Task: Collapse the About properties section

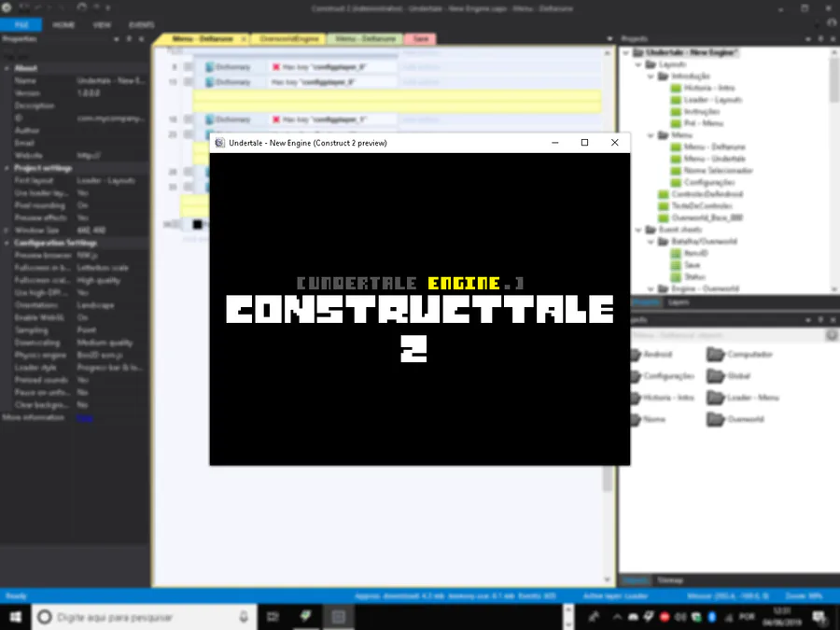Action: tap(7, 68)
